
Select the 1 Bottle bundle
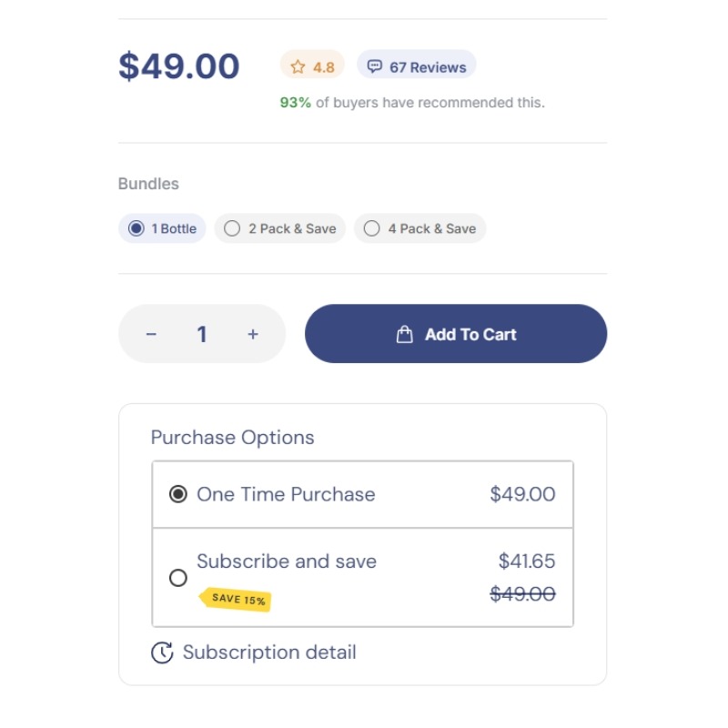[163, 228]
